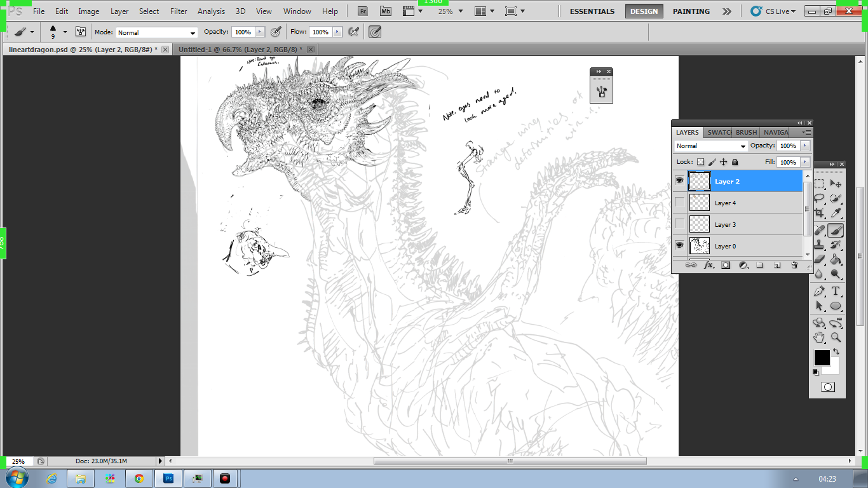Select the Eyedropper tool
The image size is (868, 488).
pos(836,214)
